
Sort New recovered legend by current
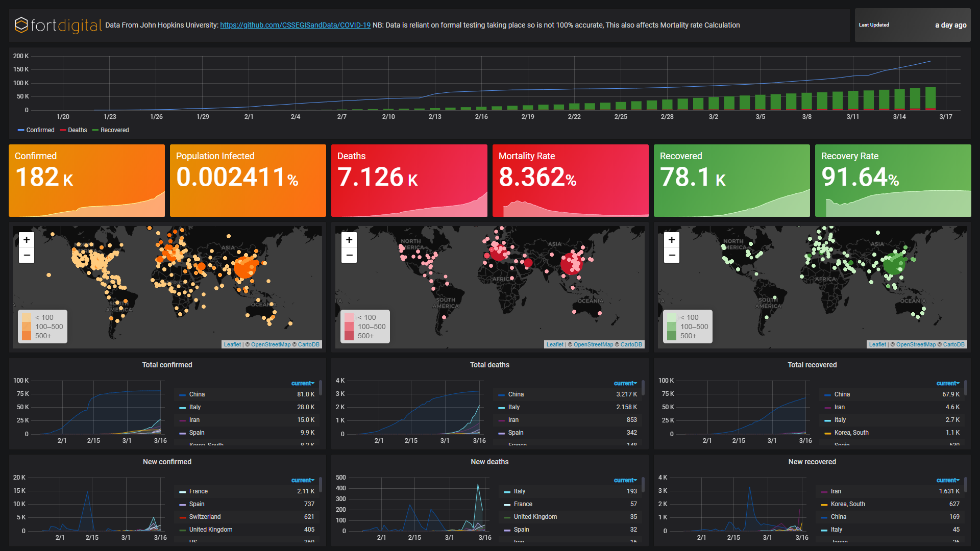coord(948,480)
